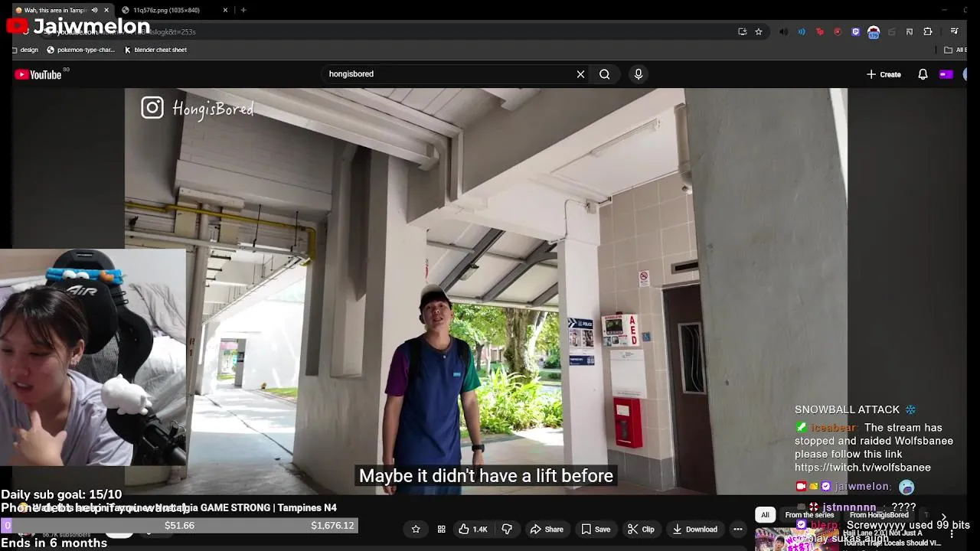
Task: Open Haji Lane 2.0 recommended video thumbnail
Action: 796,539
